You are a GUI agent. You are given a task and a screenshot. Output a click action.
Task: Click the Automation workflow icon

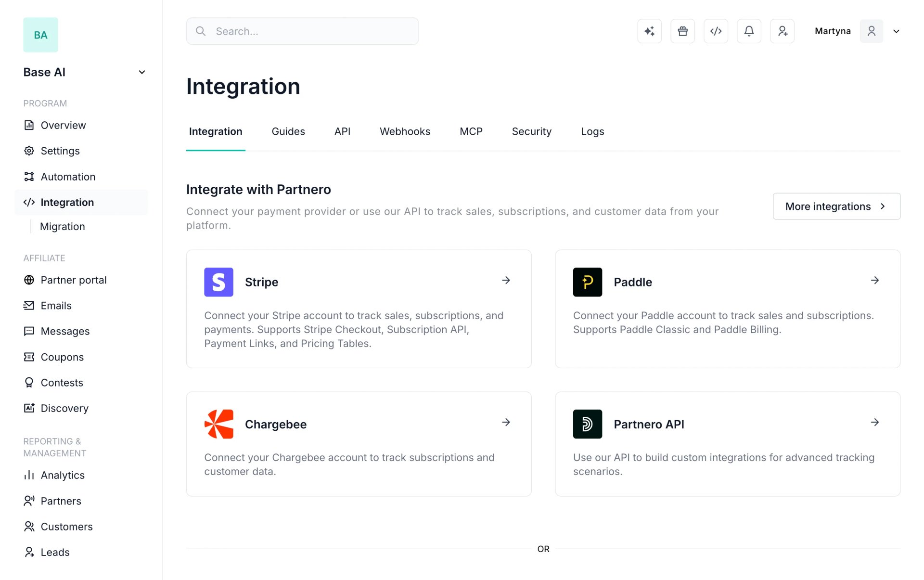pos(29,177)
